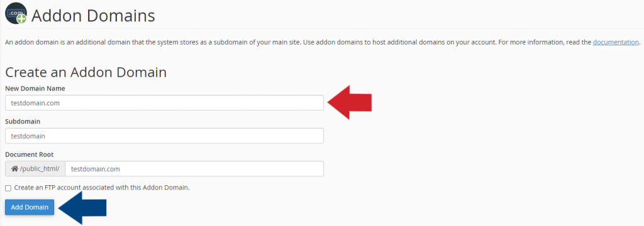
Task: Open the documentation link
Action: pos(616,42)
